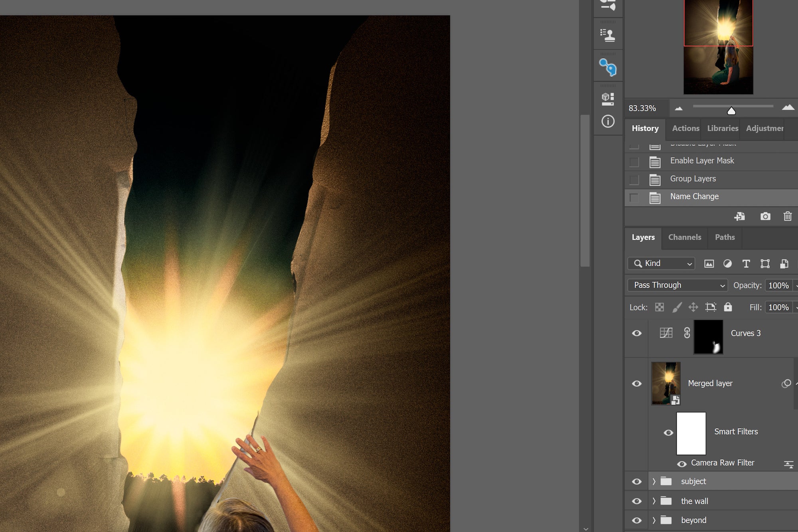
Task: Click the Merged layer thumbnail
Action: tap(666, 384)
